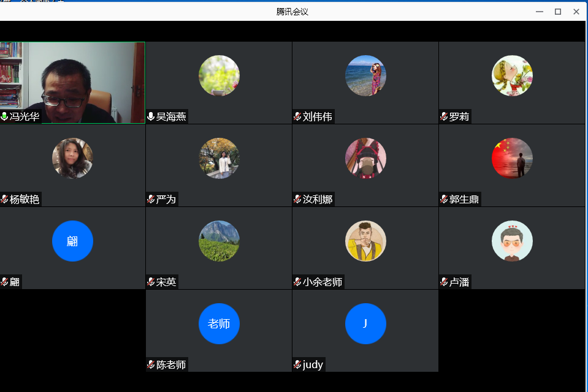Select 冯光华's live video tile

coord(72,83)
